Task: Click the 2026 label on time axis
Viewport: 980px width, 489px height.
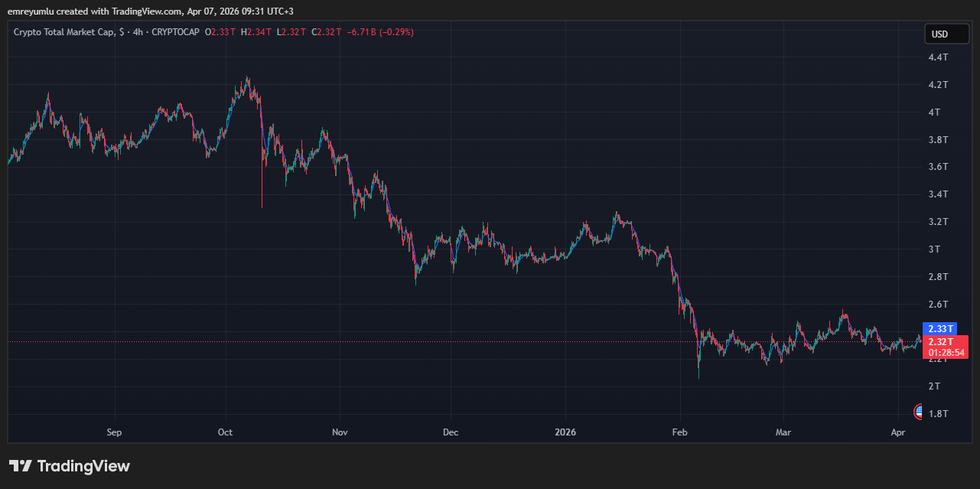Action: [565, 432]
